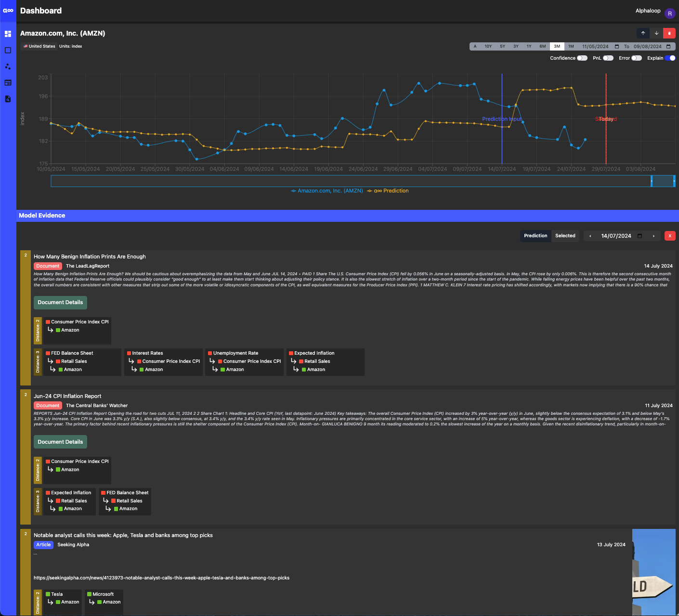Open the dashboard grid icon in sidebar
679x616 pixels.
pyautogui.click(x=8, y=34)
